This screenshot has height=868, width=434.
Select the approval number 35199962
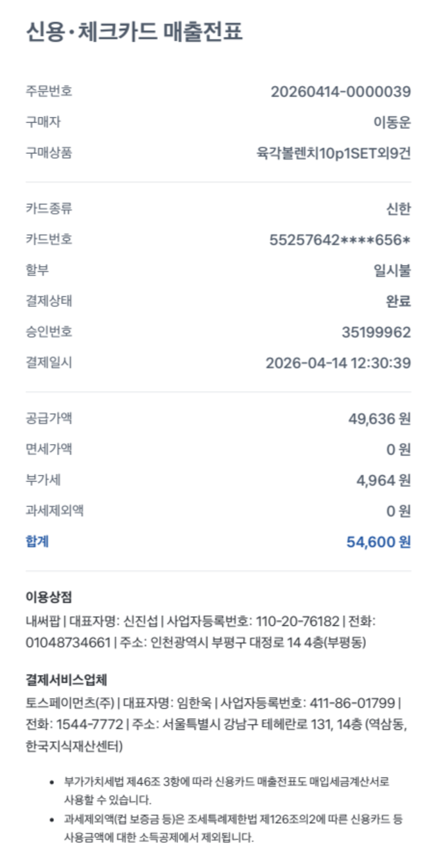(376, 332)
